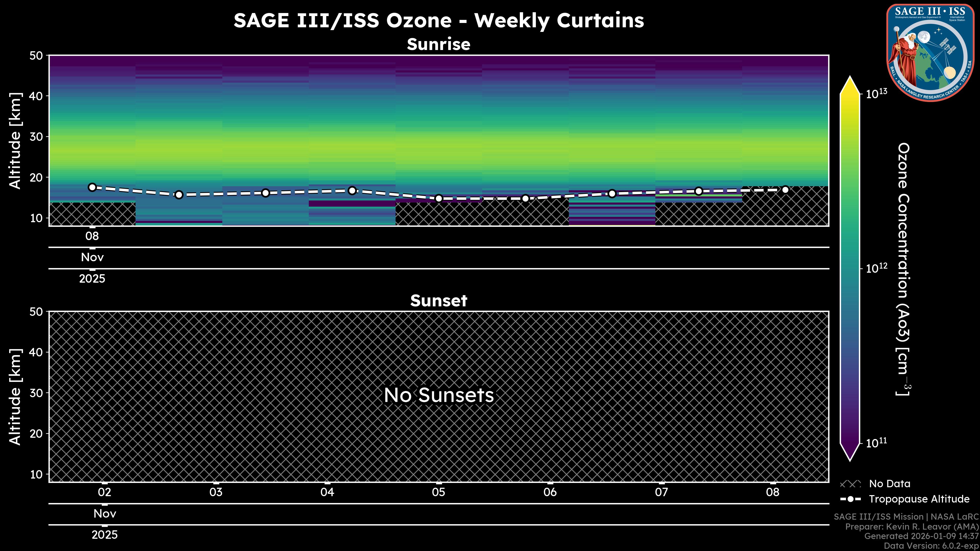Click the Tropopause Altitude legend label
This screenshot has width=980, height=551.
919,499
